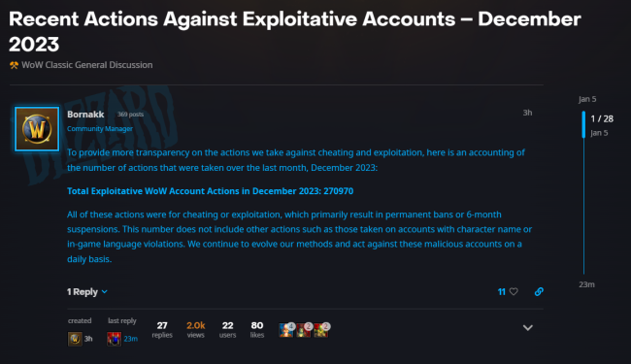The height and width of the screenshot is (364, 631).
Task: Expand topic summary details chevron
Action: pyautogui.click(x=527, y=327)
